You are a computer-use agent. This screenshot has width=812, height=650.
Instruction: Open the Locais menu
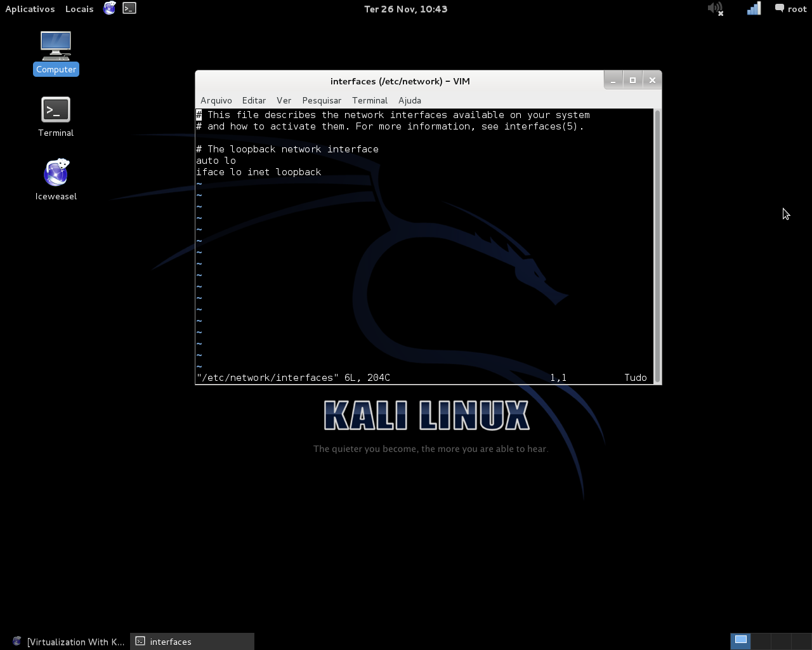tap(79, 9)
